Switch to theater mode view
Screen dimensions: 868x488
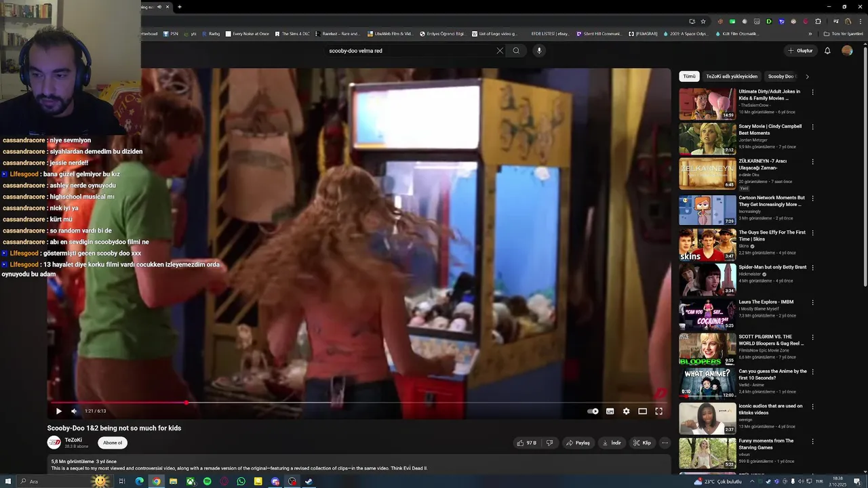click(x=642, y=411)
